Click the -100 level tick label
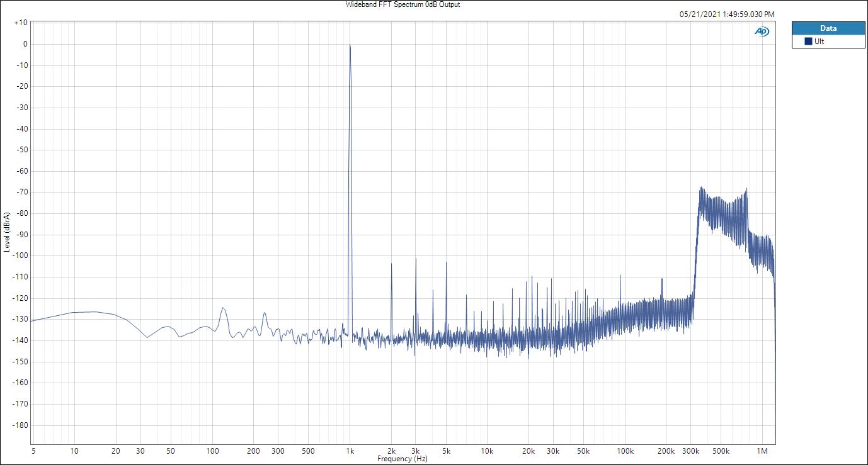 [x=20, y=255]
